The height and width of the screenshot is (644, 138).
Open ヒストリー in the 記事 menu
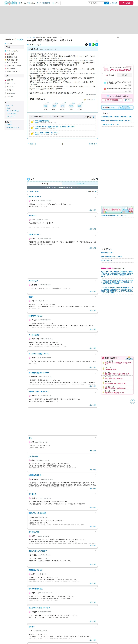(11, 90)
